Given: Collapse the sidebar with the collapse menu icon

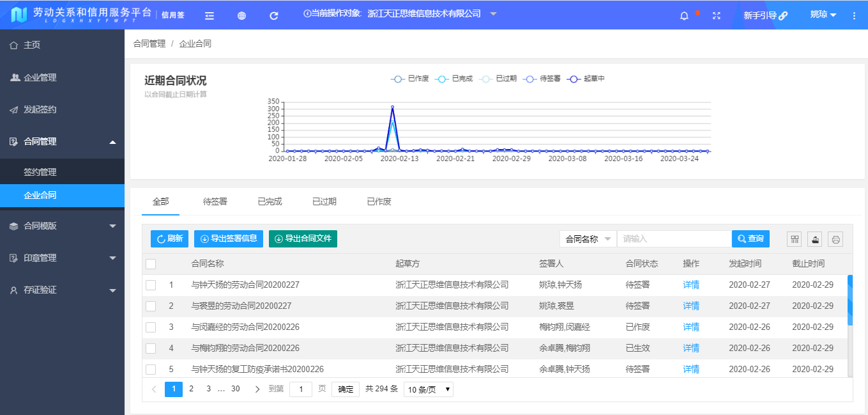Looking at the screenshot, I should (x=209, y=14).
